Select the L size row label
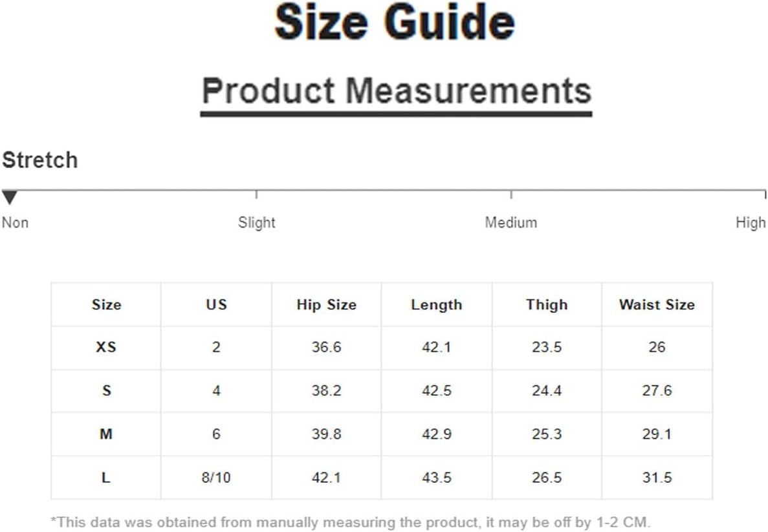The height and width of the screenshot is (532, 768). coord(106,477)
